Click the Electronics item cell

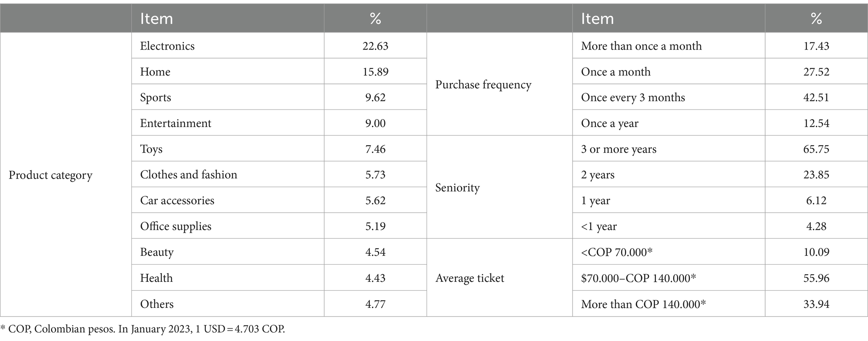228,45
